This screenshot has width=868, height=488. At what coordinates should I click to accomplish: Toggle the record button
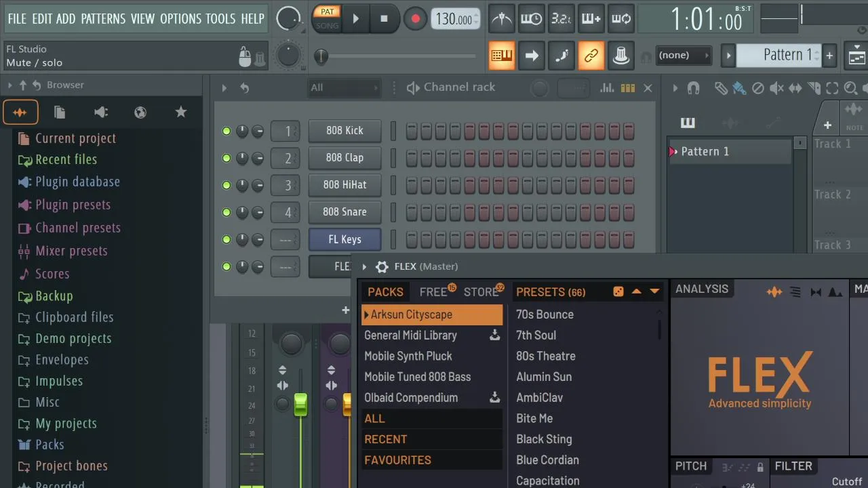click(415, 19)
